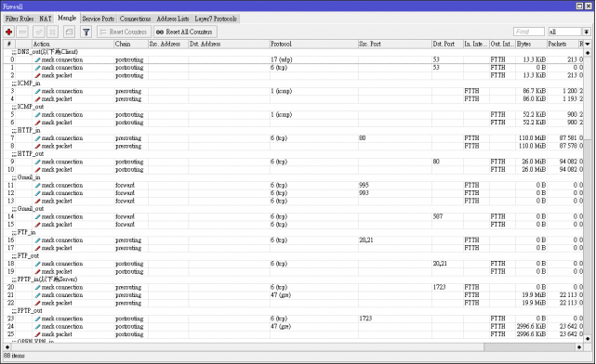596x364 pixels.
Task: Sort by the Action column header
Action: 73,44
